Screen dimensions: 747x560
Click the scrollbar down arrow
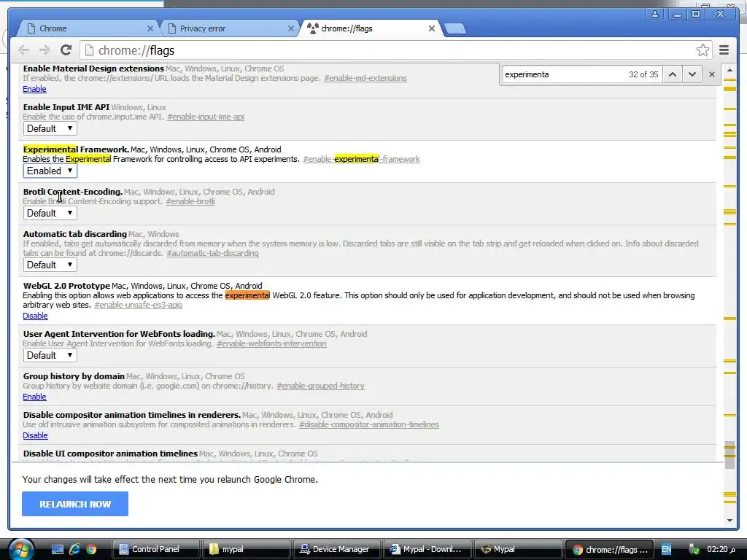(x=729, y=521)
